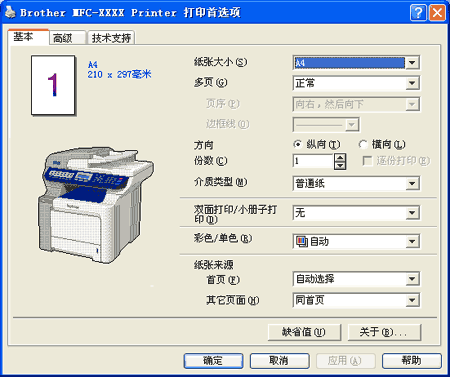Click the page preview thumbnail showing 1
450x377 pixels.
coord(53,85)
